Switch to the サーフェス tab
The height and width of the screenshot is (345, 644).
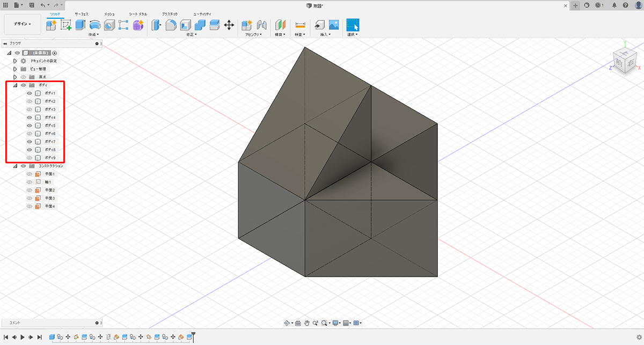pos(82,13)
